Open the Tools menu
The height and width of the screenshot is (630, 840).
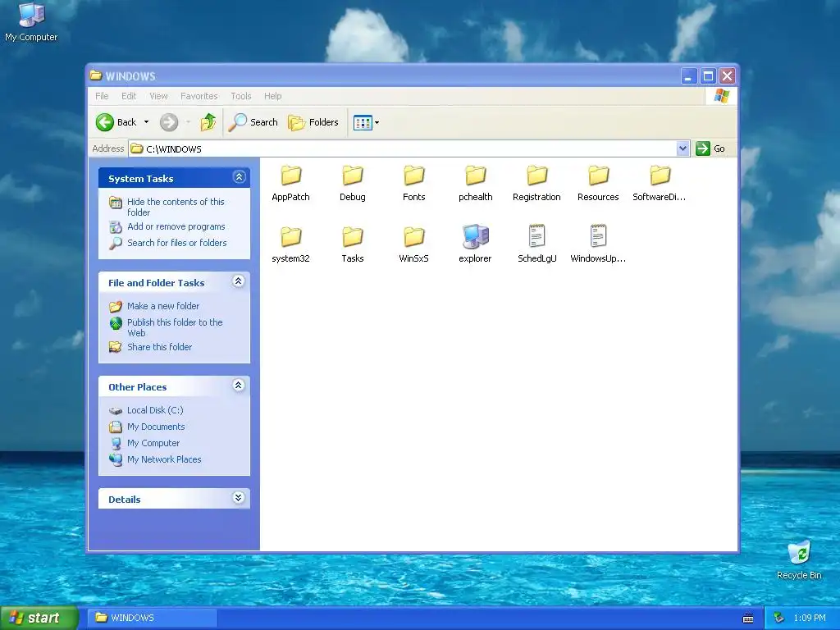(x=241, y=96)
